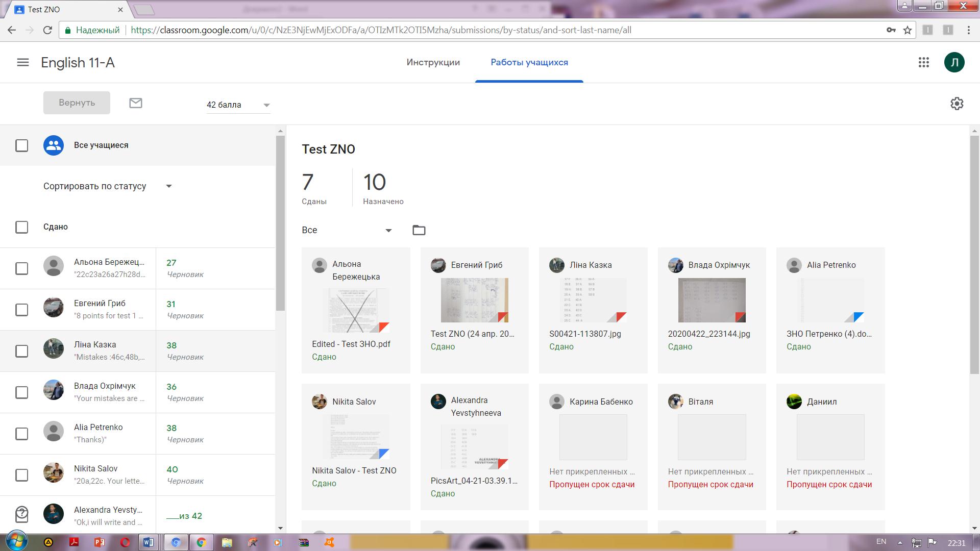Open Action Center flag in system tray

point(932,542)
